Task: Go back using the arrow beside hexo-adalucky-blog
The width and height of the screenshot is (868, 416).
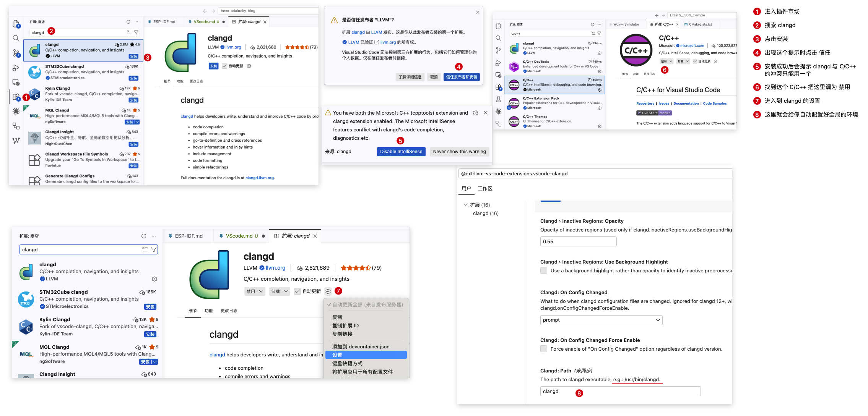Action: 205,11
